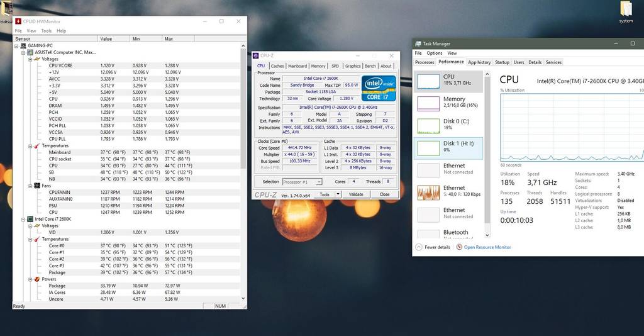
Task: Switch to the Users tab in Task Manager
Action: tap(519, 62)
